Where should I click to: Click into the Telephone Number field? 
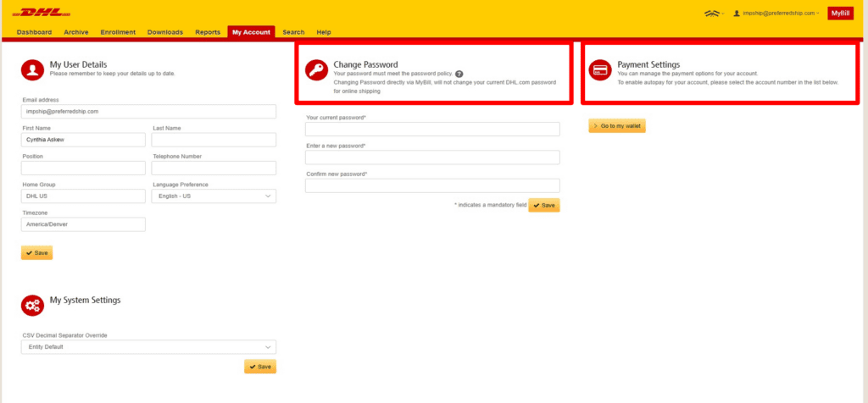point(214,168)
